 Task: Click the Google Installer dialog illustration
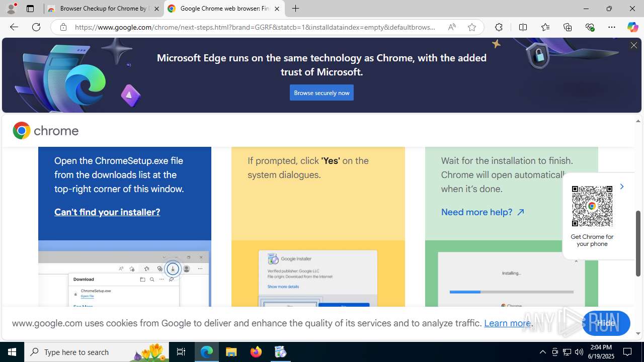[318, 274]
